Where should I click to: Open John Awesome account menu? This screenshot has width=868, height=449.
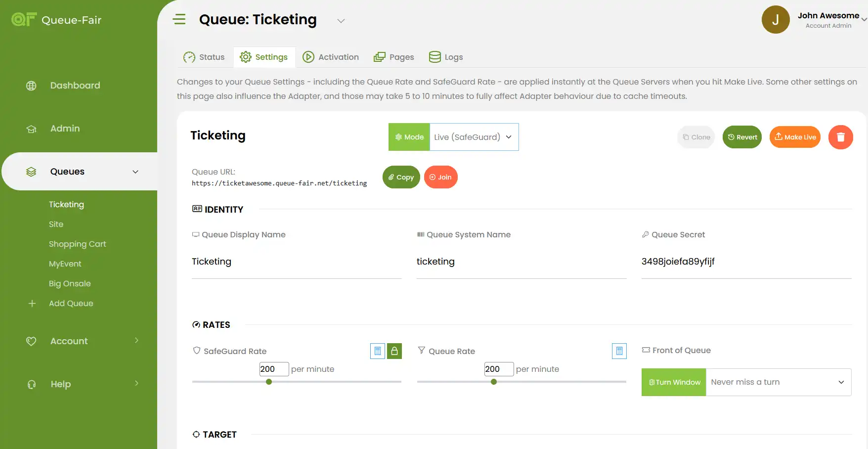[x=832, y=20]
